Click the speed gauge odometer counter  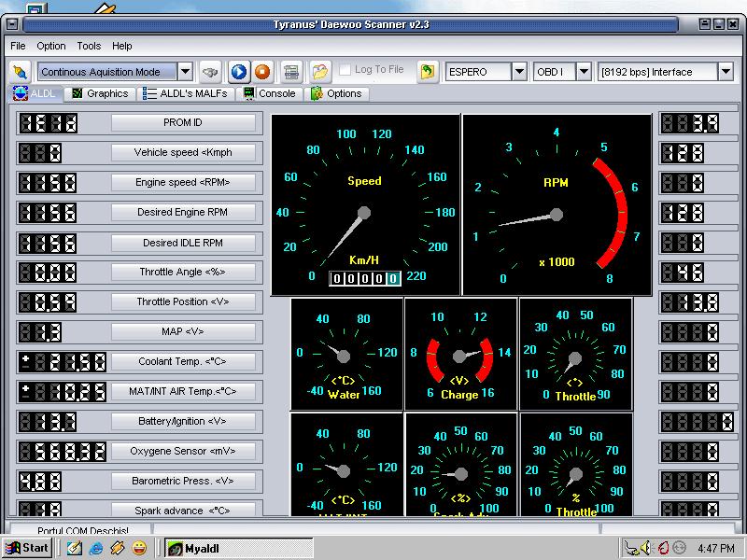(x=365, y=278)
